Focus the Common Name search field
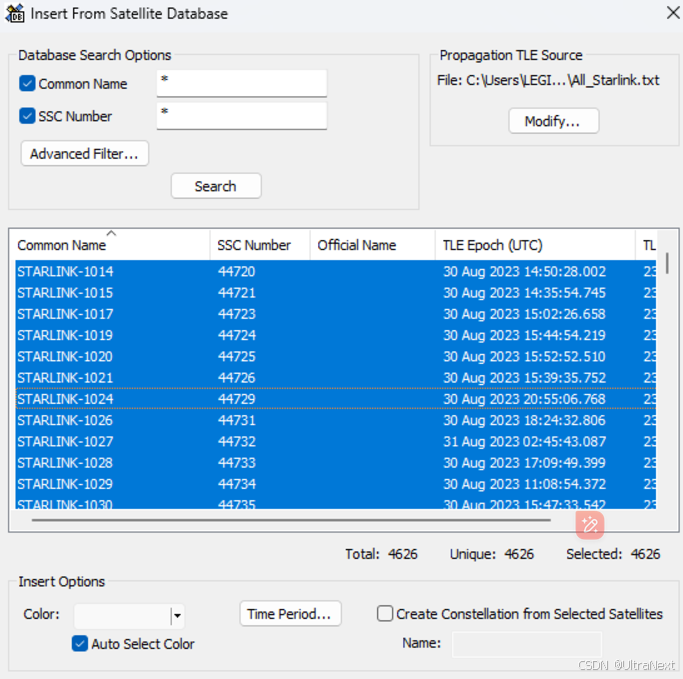Viewport: 683px width, 679px height. tap(242, 83)
